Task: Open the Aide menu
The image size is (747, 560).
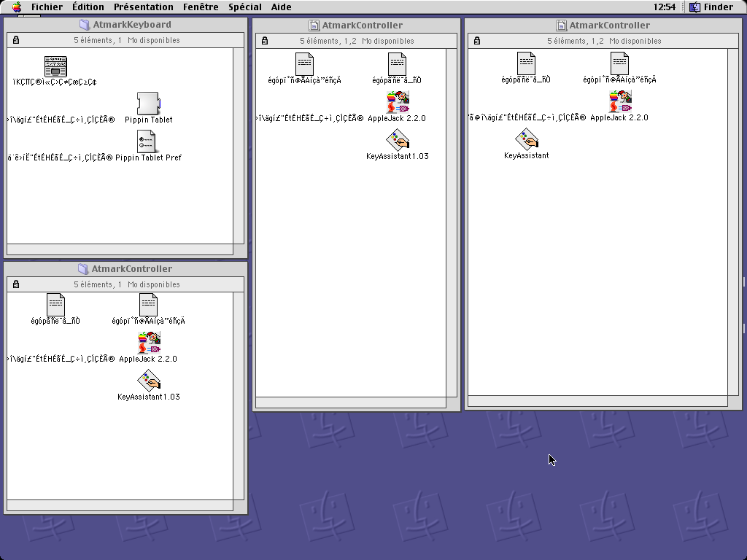Action: pos(281,7)
